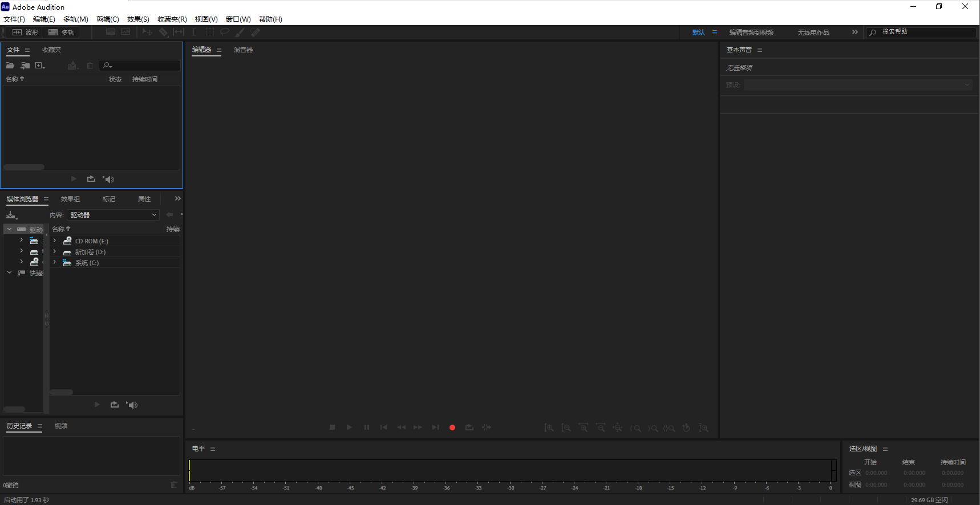This screenshot has height=505, width=980.
Task: Click the red Record button in transport
Action: click(x=452, y=427)
